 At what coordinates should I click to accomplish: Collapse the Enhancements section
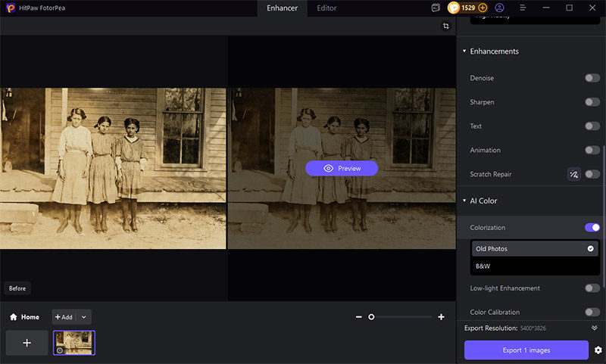tap(464, 51)
